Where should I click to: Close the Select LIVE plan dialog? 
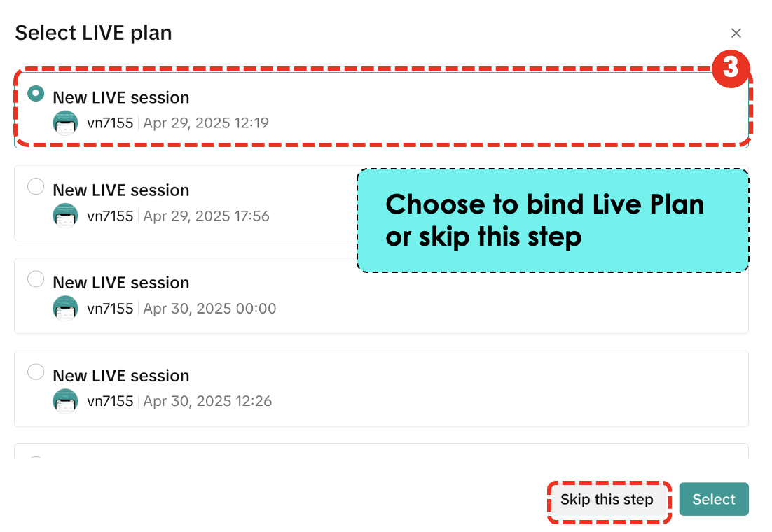[x=736, y=33]
